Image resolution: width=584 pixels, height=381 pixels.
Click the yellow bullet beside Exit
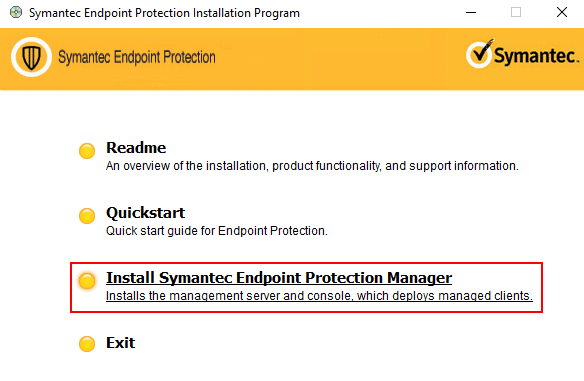[x=87, y=344]
